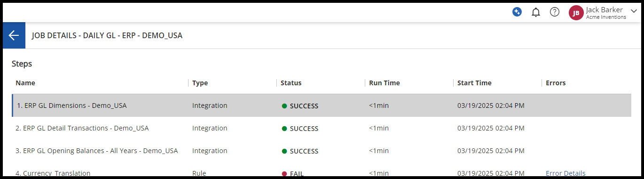Click the red FAIL status indicator

tap(292, 174)
